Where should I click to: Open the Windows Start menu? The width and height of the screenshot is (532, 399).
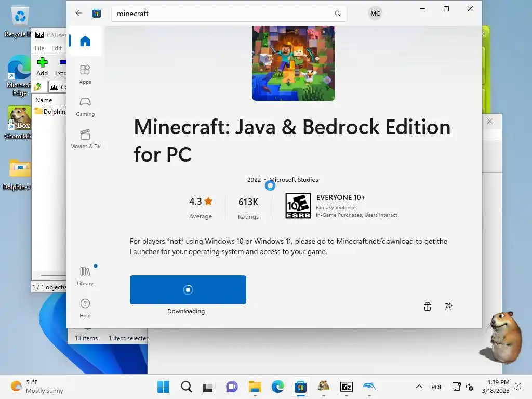pos(164,387)
